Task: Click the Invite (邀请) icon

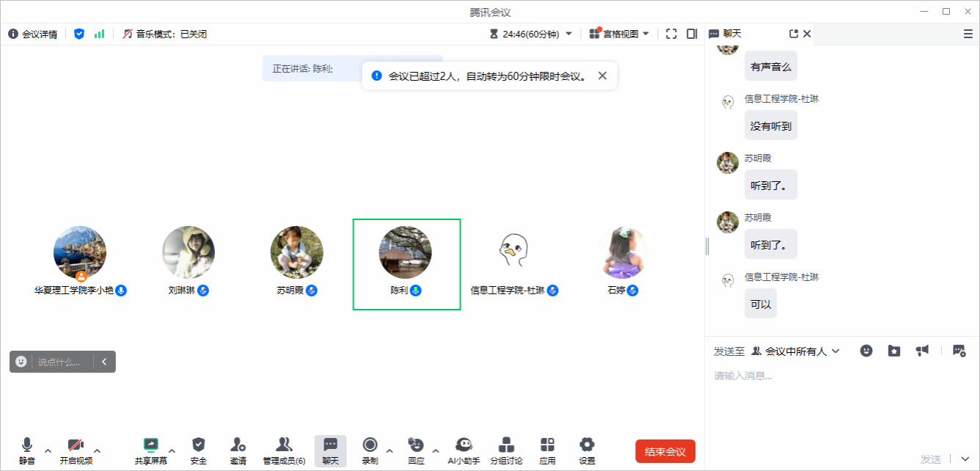Action: tap(238, 445)
